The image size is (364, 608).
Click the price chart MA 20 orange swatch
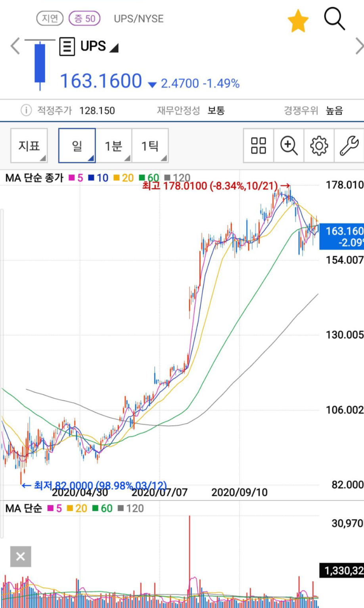[x=117, y=178]
